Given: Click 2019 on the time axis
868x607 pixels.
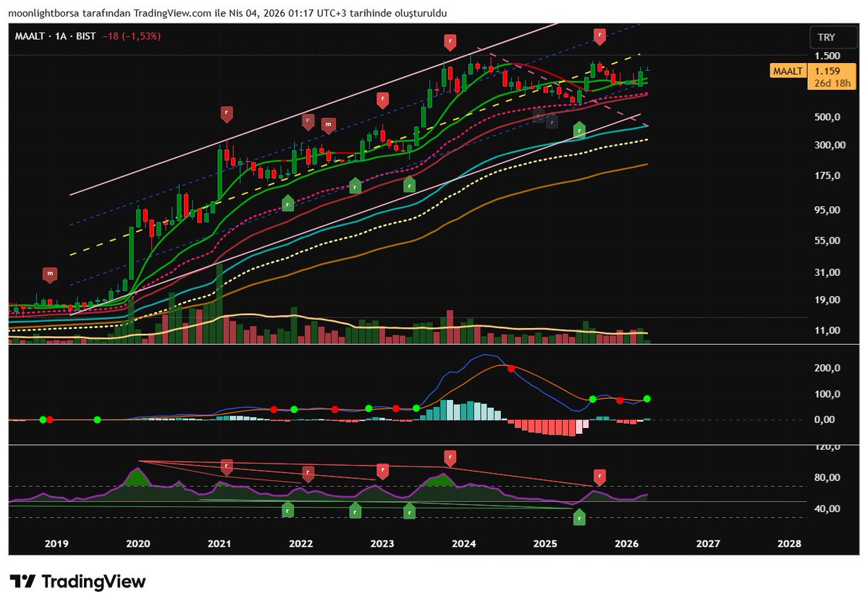Looking at the screenshot, I should 56,544.
